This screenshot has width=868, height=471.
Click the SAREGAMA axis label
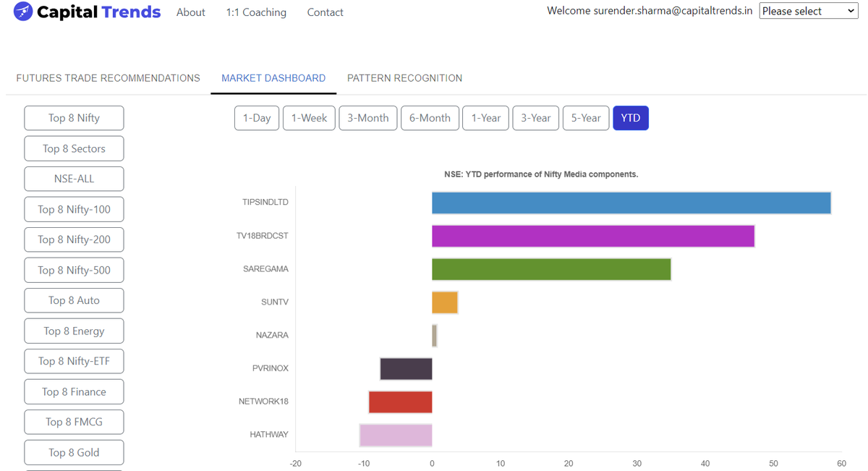(265, 269)
